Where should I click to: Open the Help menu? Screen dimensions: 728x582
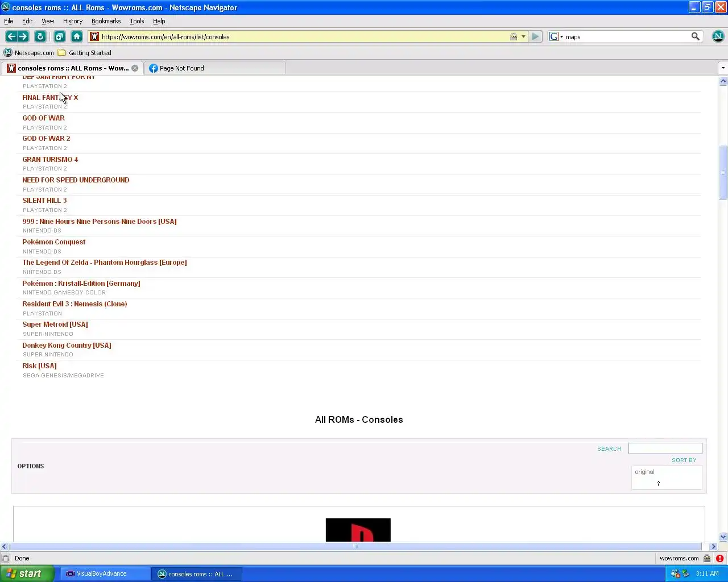159,21
